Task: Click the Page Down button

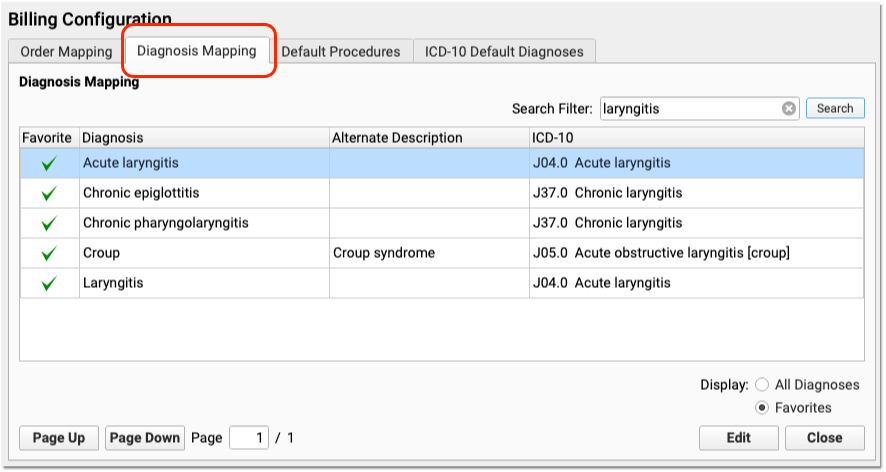Action: click(x=145, y=438)
